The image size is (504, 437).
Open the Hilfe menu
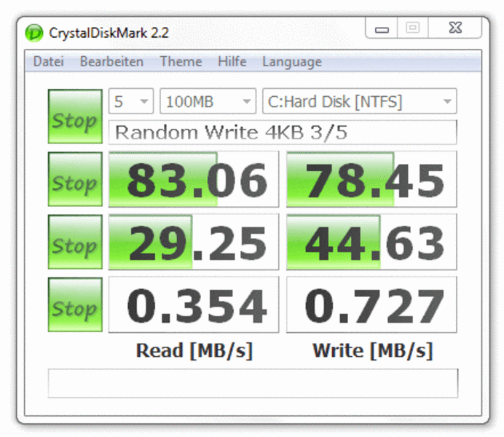232,61
